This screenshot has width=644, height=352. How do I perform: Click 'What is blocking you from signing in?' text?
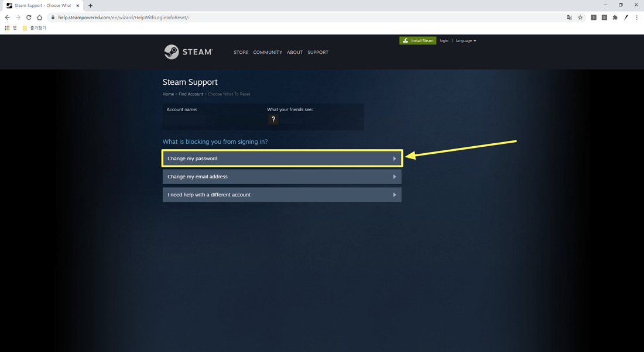click(215, 142)
